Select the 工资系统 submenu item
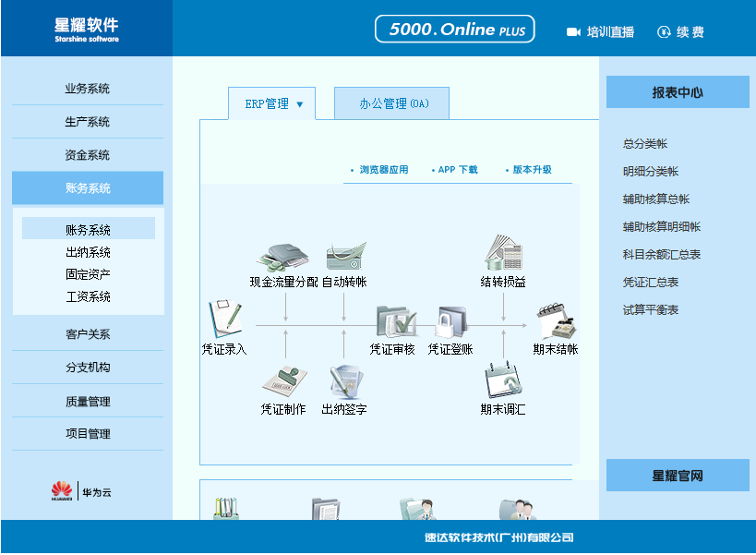 click(89, 296)
